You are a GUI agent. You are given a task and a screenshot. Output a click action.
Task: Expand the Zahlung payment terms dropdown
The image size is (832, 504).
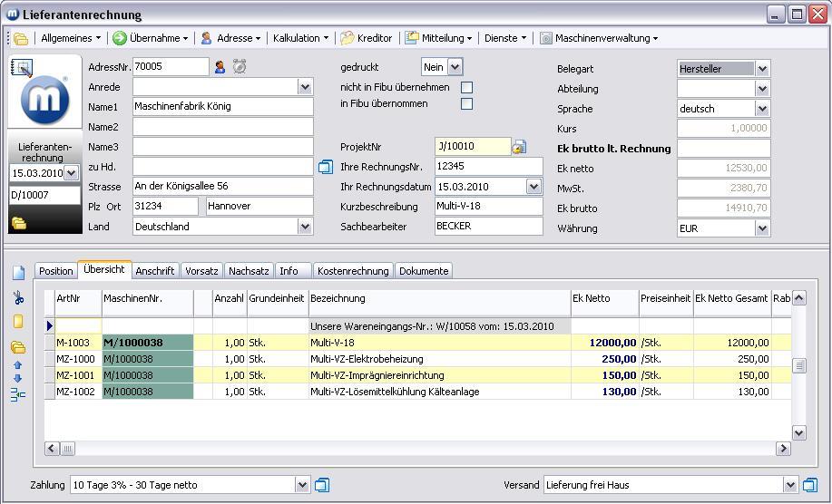tap(302, 485)
